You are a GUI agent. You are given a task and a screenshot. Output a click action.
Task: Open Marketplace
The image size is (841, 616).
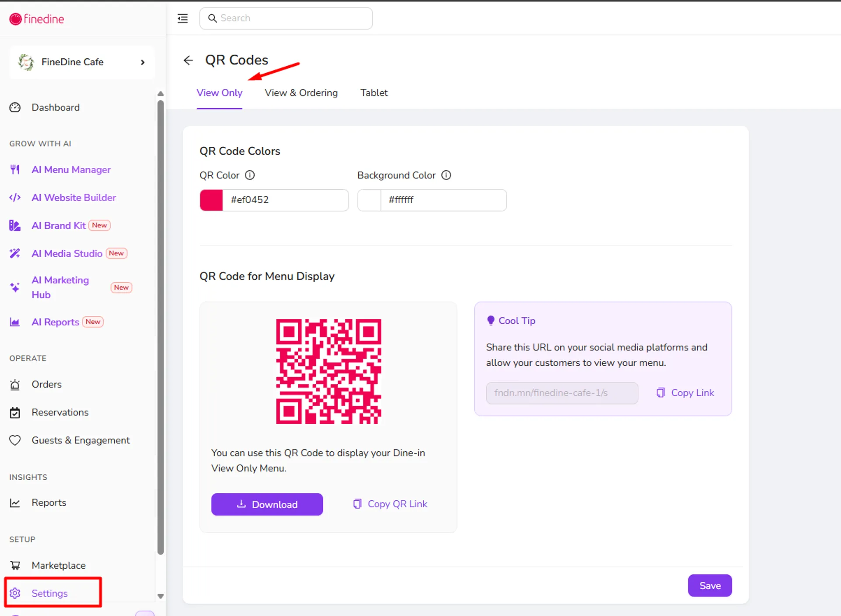(x=59, y=566)
